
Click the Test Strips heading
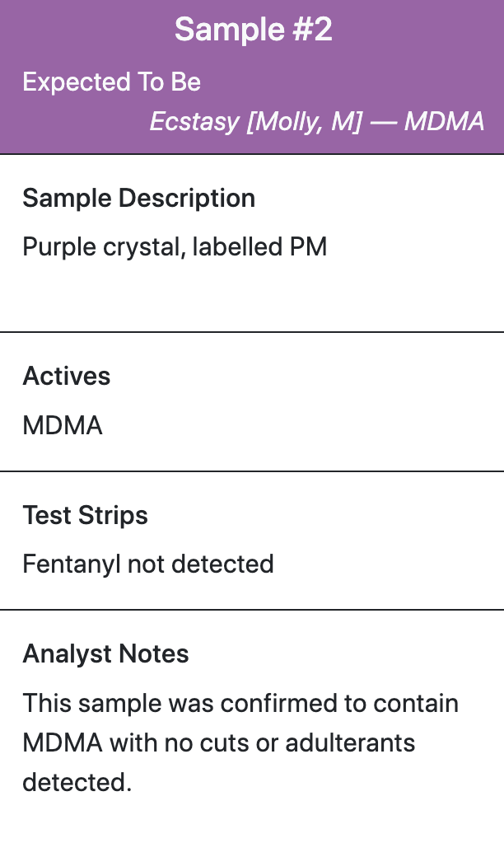click(85, 515)
